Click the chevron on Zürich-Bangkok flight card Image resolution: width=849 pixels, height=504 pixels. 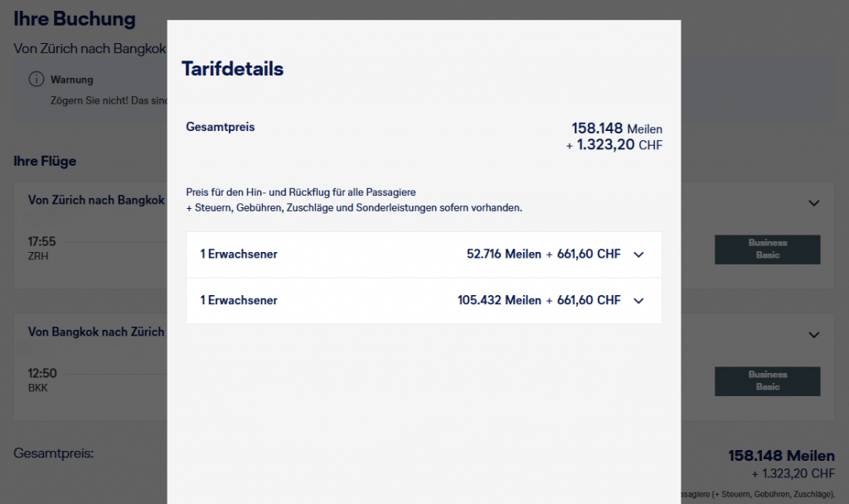coord(813,202)
